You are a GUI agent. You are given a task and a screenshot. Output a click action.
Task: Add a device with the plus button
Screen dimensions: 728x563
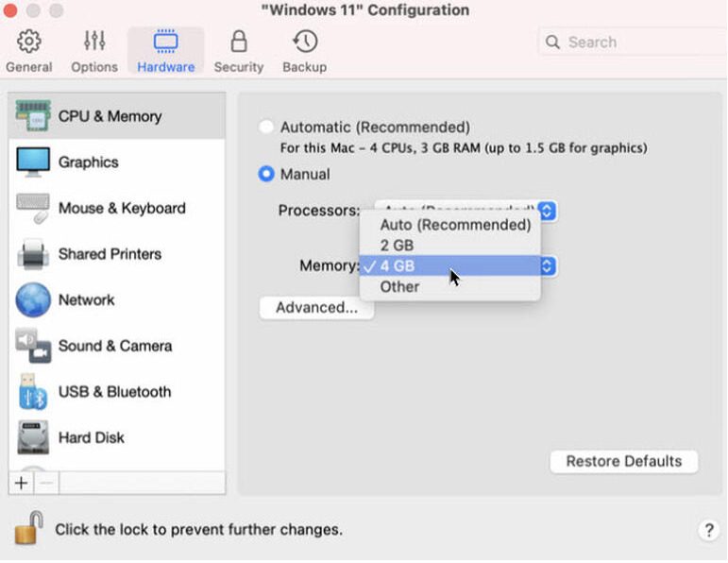click(x=22, y=483)
